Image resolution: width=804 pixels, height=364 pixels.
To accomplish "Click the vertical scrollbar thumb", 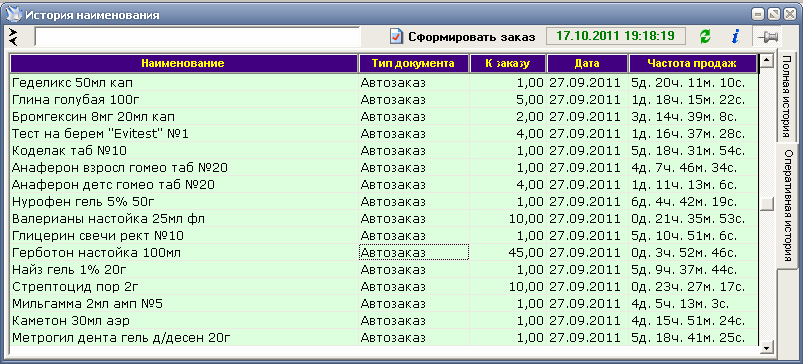I will coord(767,204).
